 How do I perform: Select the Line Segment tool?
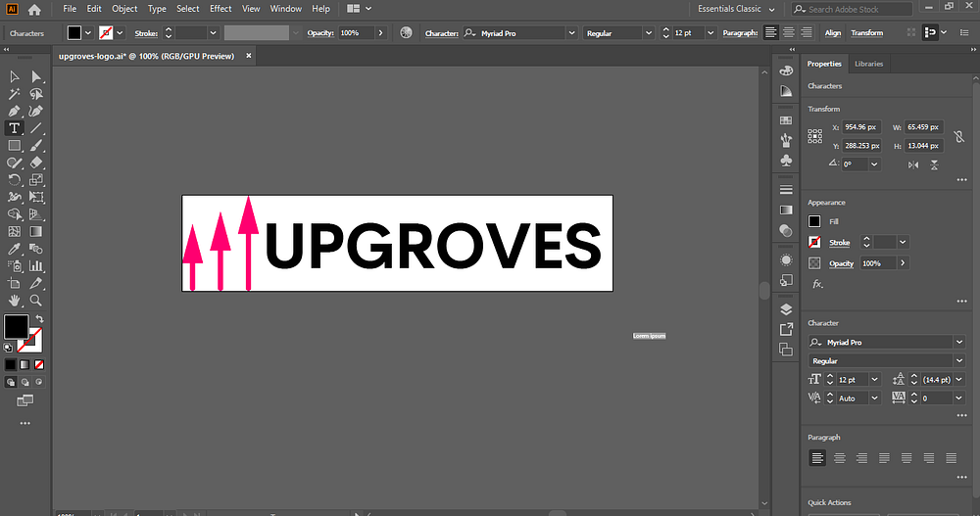36,128
